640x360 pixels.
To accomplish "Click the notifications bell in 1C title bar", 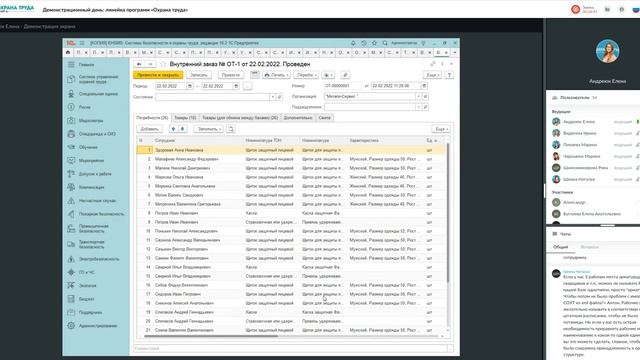I will tap(353, 43).
